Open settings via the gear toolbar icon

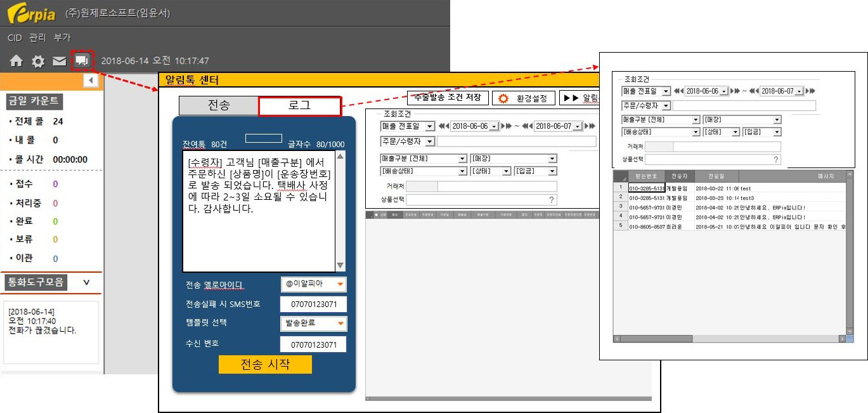[x=38, y=62]
